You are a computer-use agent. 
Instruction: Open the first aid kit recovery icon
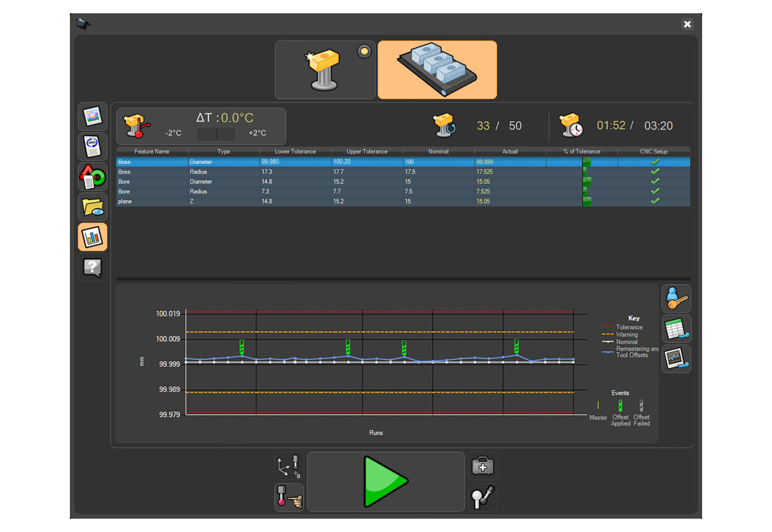tap(482, 465)
